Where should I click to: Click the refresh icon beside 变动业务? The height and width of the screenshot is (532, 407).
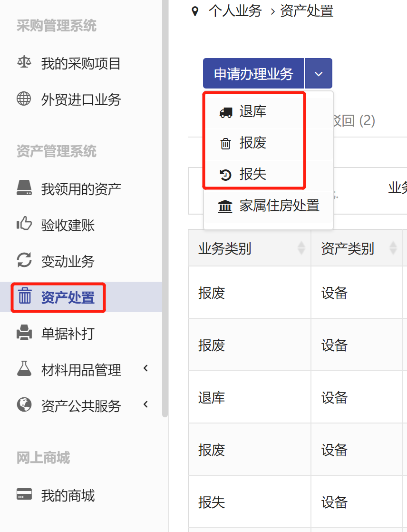24,261
